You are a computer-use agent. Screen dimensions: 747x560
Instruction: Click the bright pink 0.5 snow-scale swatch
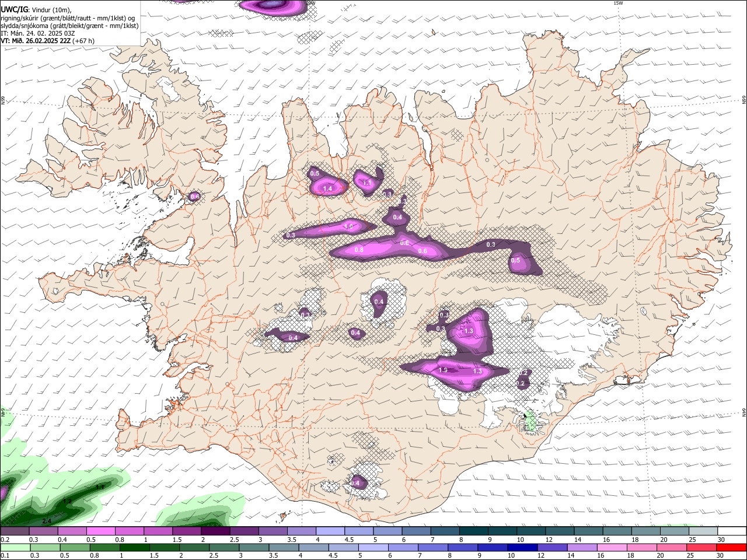pos(100,531)
